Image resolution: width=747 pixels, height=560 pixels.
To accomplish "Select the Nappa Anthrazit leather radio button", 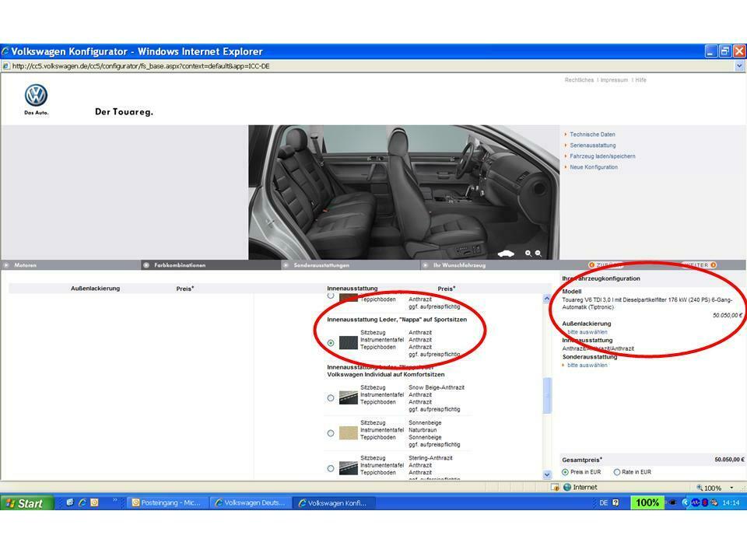I will [331, 341].
